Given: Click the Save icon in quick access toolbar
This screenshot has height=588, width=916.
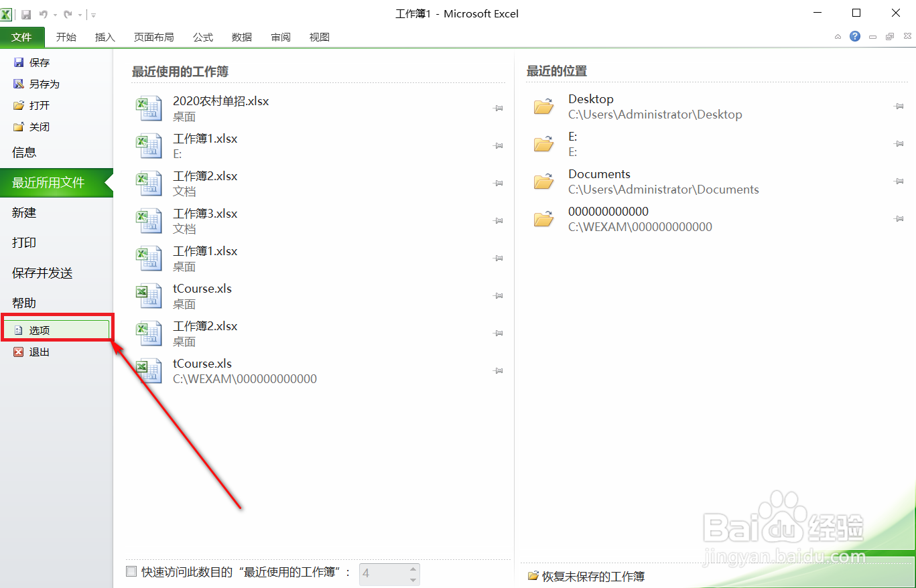Looking at the screenshot, I should click(x=26, y=14).
